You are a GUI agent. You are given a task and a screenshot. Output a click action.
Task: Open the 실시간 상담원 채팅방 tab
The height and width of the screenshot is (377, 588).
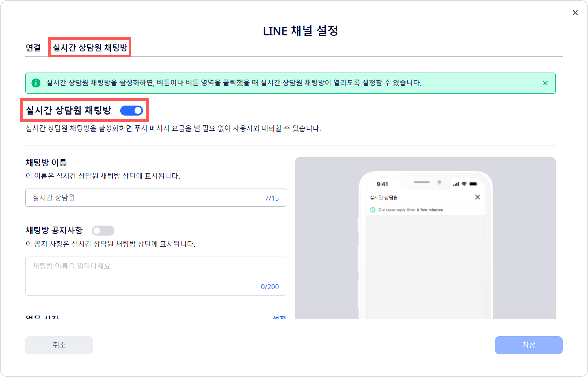[90, 48]
